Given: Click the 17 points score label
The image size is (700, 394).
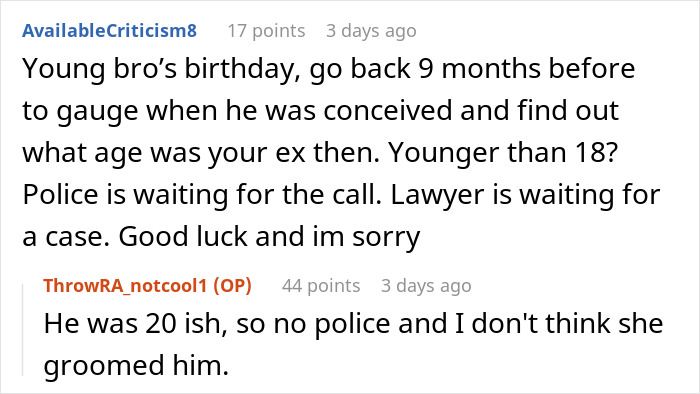Looking at the screenshot, I should (x=267, y=31).
